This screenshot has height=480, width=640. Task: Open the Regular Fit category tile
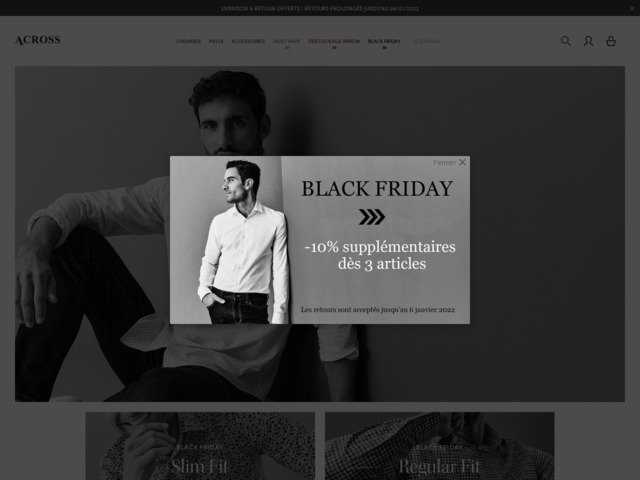(x=440, y=446)
